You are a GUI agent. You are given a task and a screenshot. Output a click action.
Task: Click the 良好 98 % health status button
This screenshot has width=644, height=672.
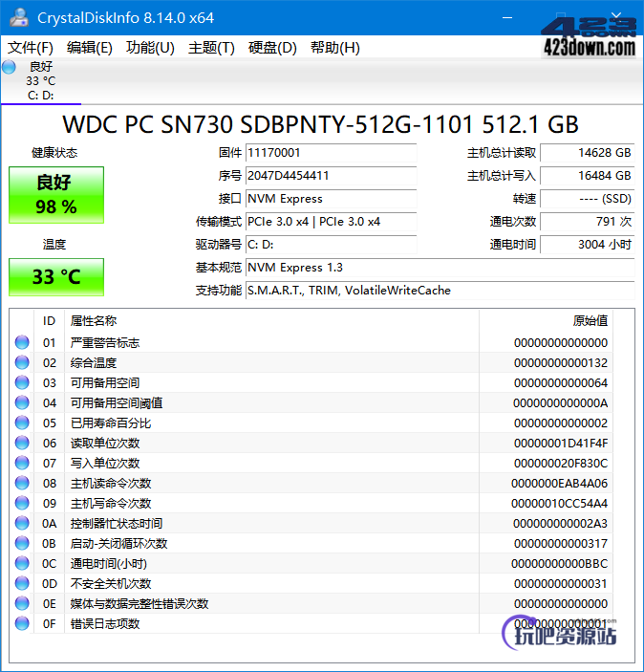click(56, 195)
